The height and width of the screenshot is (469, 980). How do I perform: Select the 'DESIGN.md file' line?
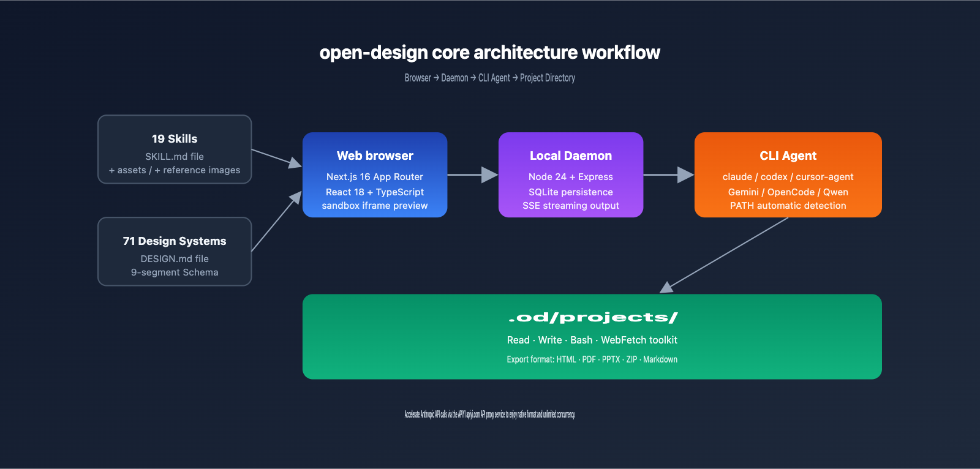[175, 259]
